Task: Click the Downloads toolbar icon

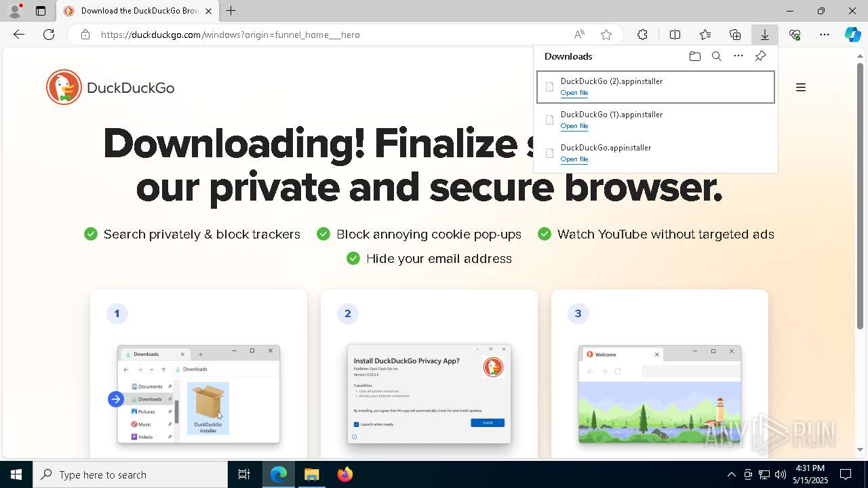Action: pyautogui.click(x=765, y=35)
